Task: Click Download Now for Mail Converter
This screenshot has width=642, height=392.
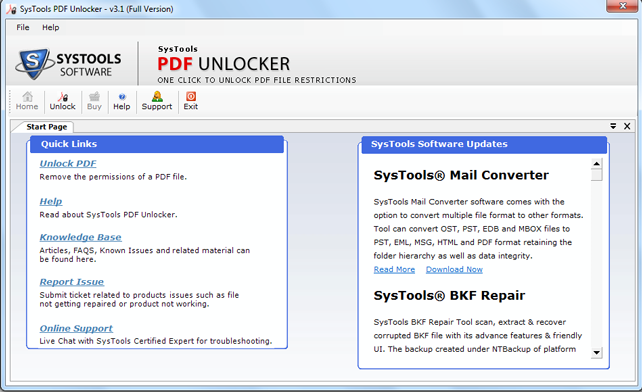Action: point(454,270)
